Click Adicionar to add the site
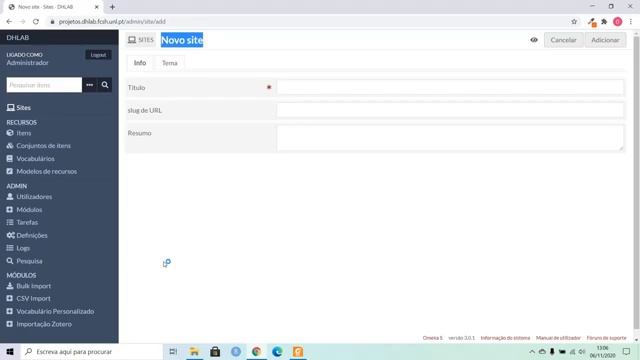 (605, 40)
